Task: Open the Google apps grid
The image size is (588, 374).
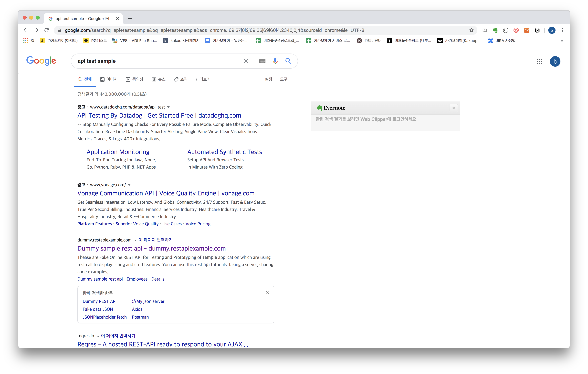Action: (x=539, y=61)
